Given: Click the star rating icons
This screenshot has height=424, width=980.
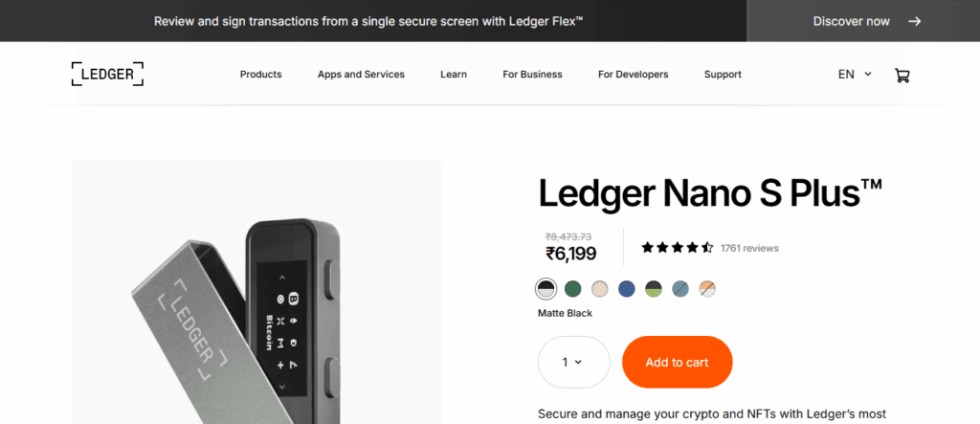Looking at the screenshot, I should pyautogui.click(x=677, y=248).
